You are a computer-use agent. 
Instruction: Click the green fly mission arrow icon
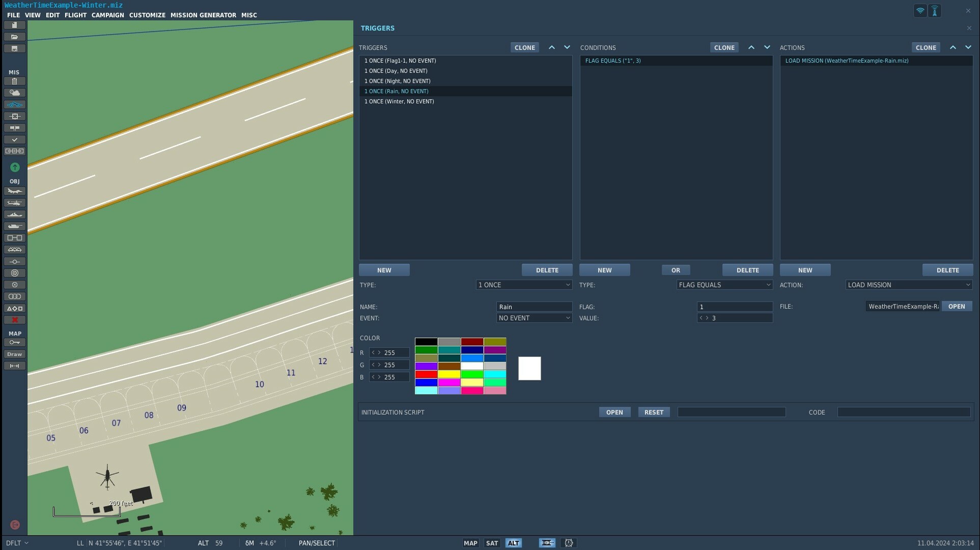click(15, 167)
